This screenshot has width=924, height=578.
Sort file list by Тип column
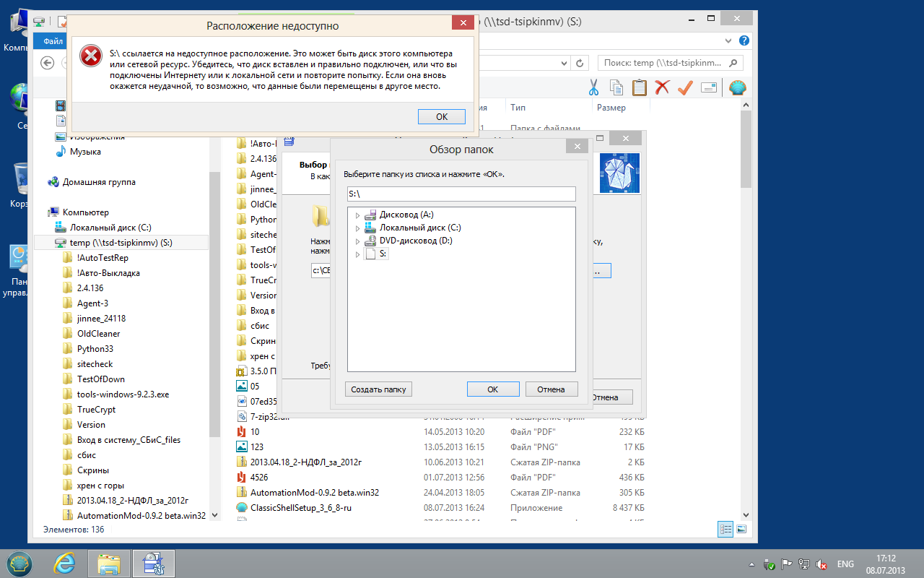point(518,108)
